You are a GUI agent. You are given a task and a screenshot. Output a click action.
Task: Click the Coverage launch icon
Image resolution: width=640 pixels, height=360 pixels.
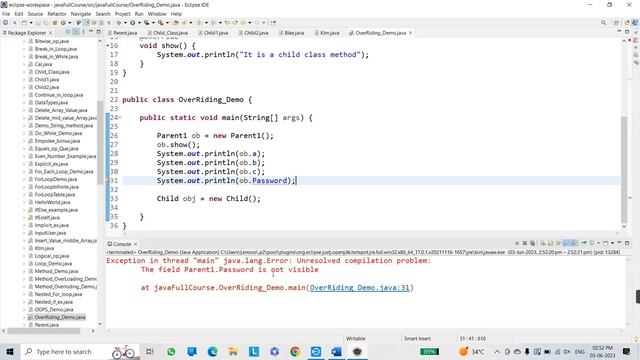(x=147, y=22)
